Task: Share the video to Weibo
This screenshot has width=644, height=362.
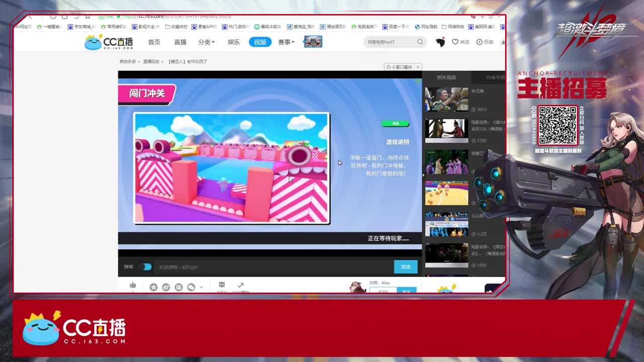Action: pos(166,287)
